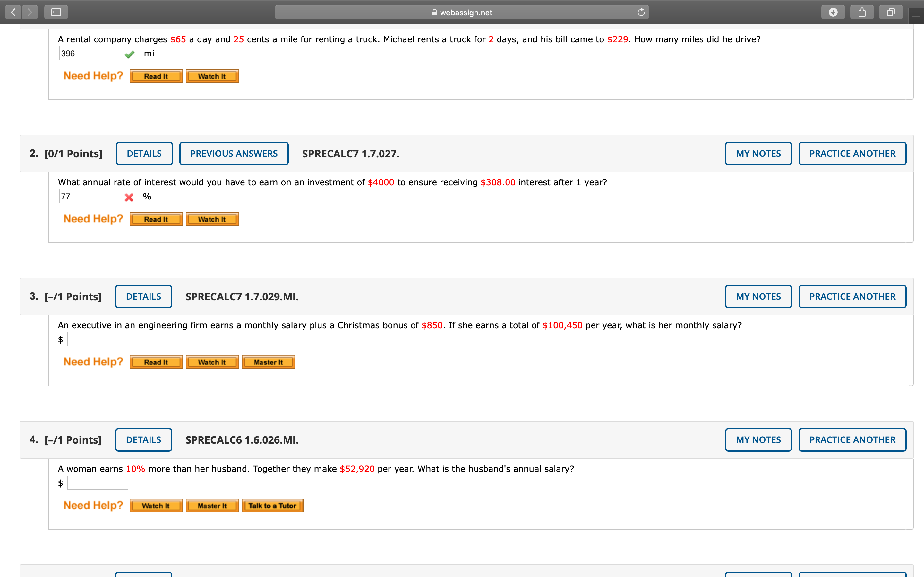Open MY NOTES for question 3
Viewport: 924px width, 577px height.
click(x=758, y=297)
